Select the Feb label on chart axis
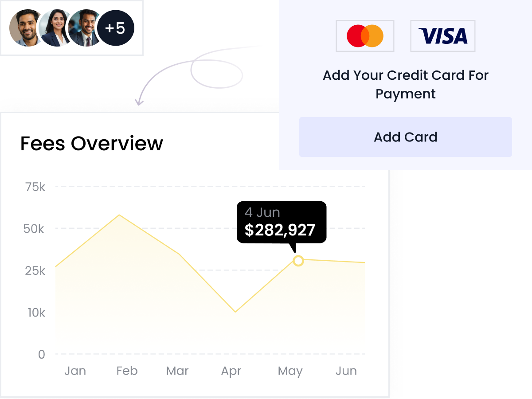Image resolution: width=532 pixels, height=399 pixels. [x=127, y=371]
